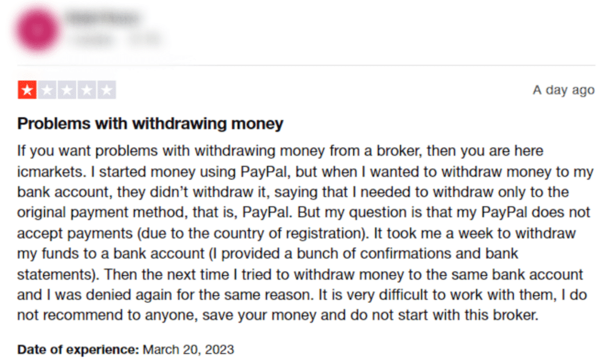Select the second grey rating star

[47, 90]
